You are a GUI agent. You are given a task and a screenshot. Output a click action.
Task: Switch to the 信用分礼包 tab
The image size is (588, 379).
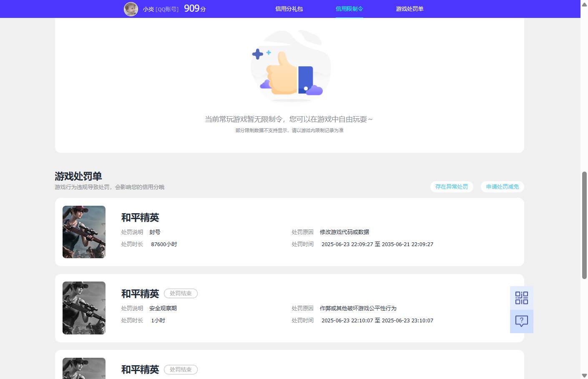(x=289, y=9)
